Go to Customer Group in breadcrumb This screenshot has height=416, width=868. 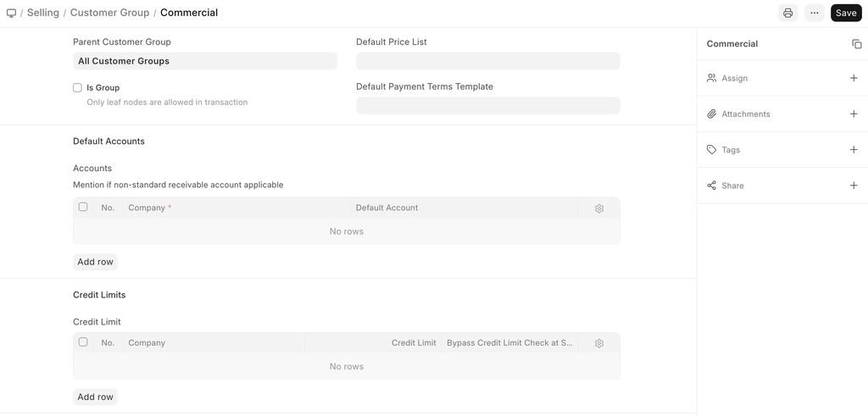(109, 13)
